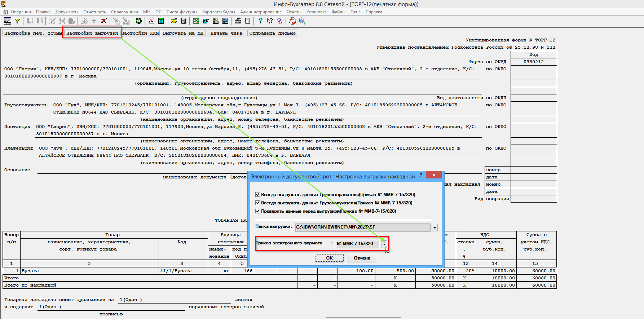Open the Отчетность menu
The height and width of the screenshot is (319, 644).
(x=95, y=12)
